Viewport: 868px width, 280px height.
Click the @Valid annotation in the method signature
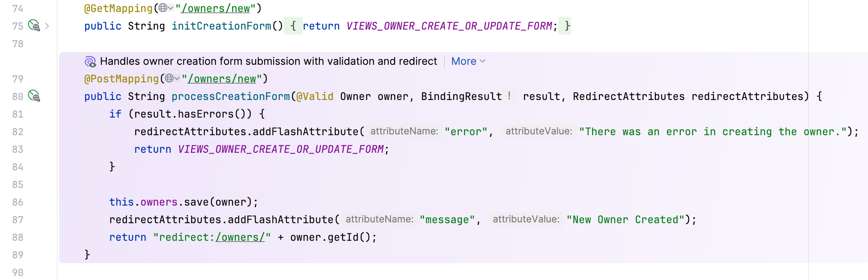click(x=315, y=96)
